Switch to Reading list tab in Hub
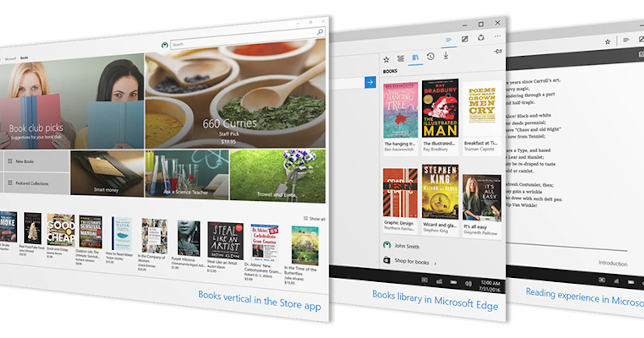 (401, 58)
